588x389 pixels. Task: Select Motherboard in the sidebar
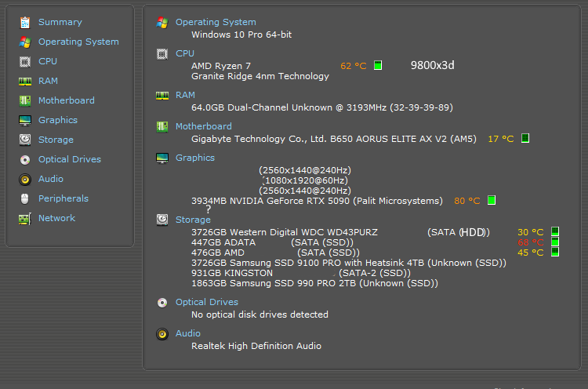tap(67, 100)
